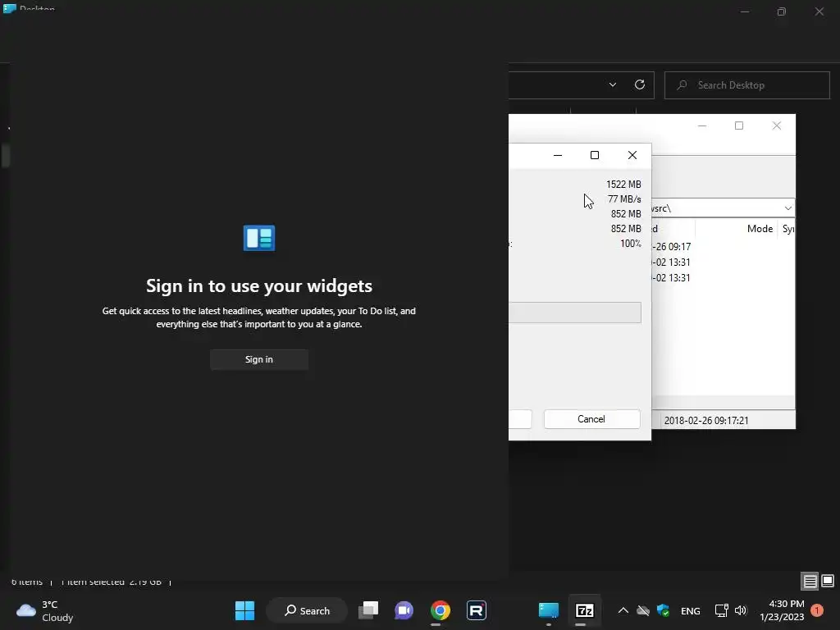The width and height of the screenshot is (840, 630).
Task: Maximize the 7-Zip progress dialog
Action: point(595,155)
